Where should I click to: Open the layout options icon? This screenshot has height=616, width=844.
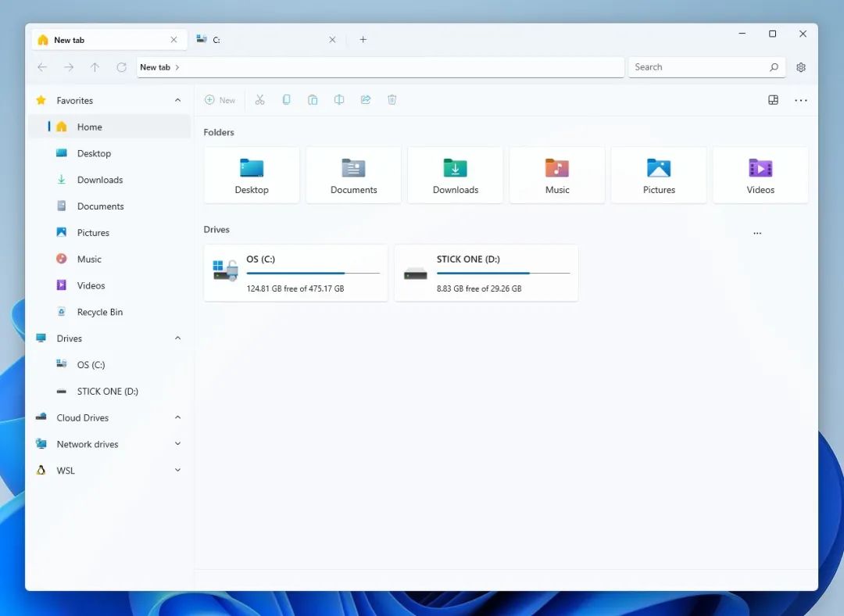[x=773, y=100]
